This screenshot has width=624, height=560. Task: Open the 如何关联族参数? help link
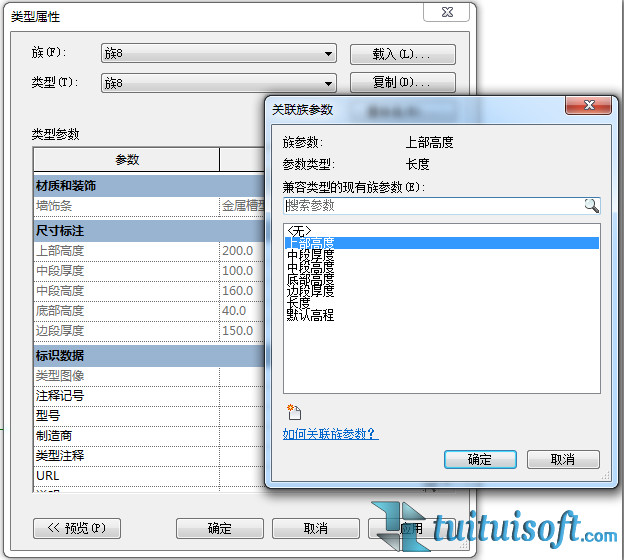tap(331, 434)
